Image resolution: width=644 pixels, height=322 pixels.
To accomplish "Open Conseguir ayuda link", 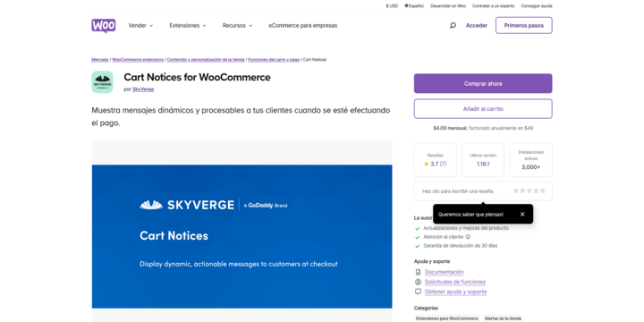I will [537, 6].
